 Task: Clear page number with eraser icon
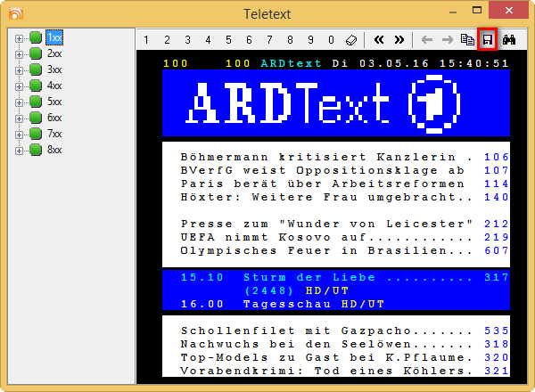(x=351, y=40)
